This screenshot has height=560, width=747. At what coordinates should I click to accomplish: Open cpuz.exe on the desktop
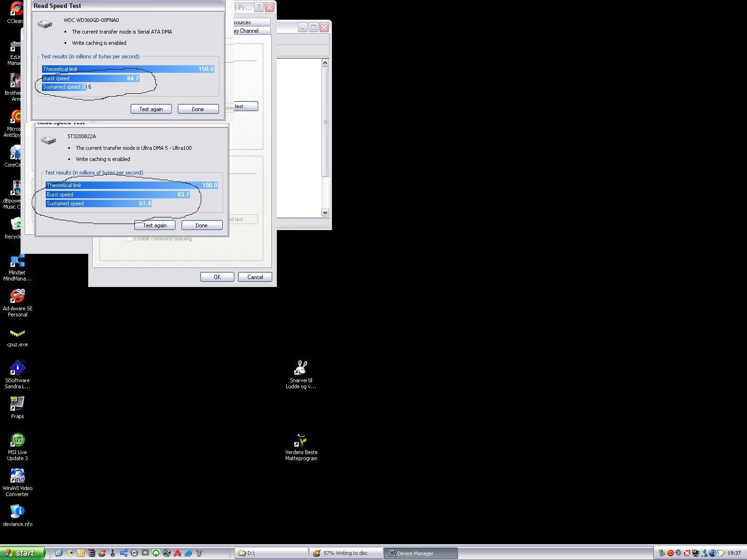pos(17,337)
